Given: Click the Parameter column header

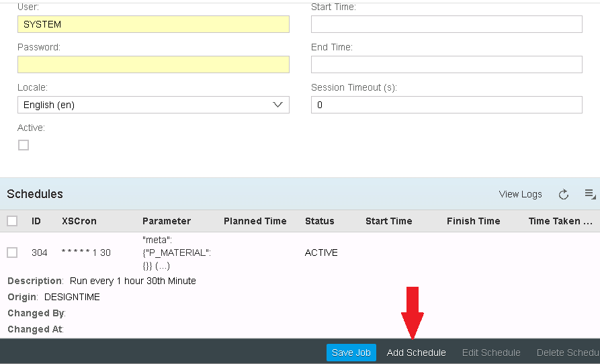Looking at the screenshot, I should [167, 221].
